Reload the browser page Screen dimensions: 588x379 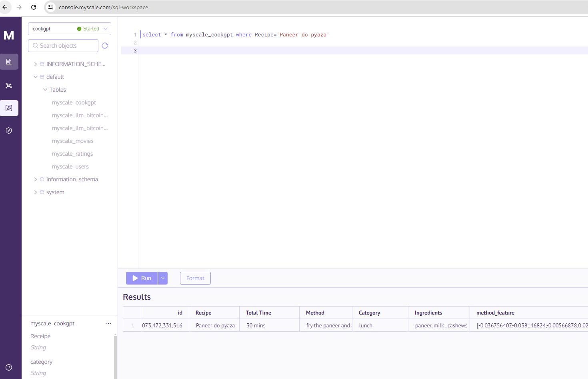(34, 7)
